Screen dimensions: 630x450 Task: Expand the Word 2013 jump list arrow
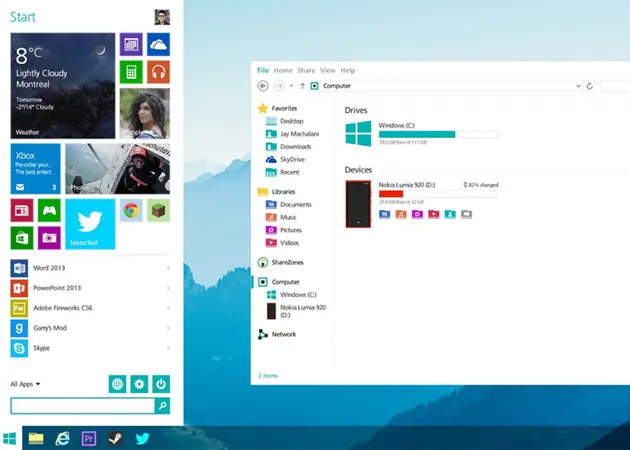168,268
